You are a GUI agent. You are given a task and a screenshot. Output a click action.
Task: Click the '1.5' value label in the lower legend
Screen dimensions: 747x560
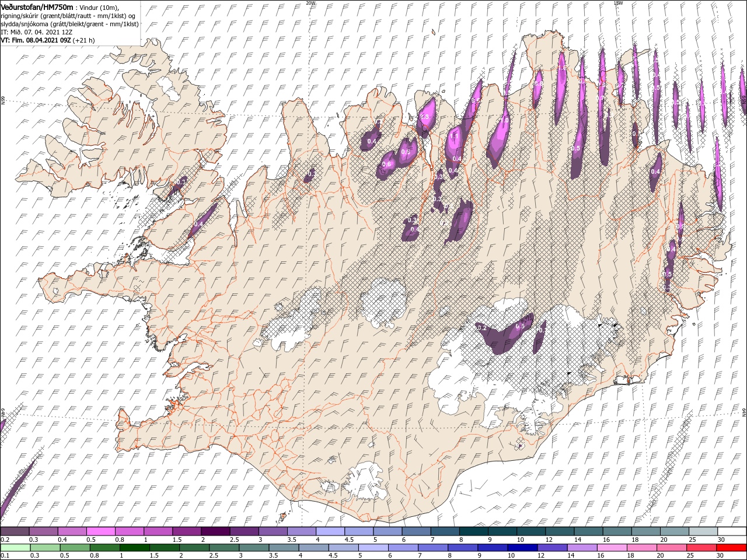tap(154, 555)
